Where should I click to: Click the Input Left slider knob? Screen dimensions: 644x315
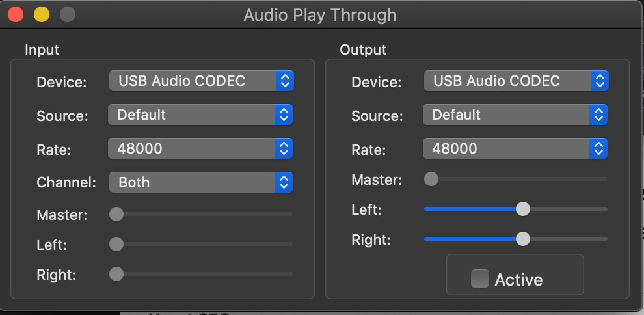coord(116,244)
